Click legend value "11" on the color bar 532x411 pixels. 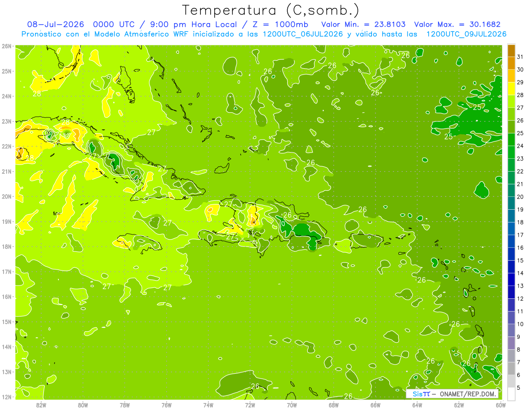[520, 311]
